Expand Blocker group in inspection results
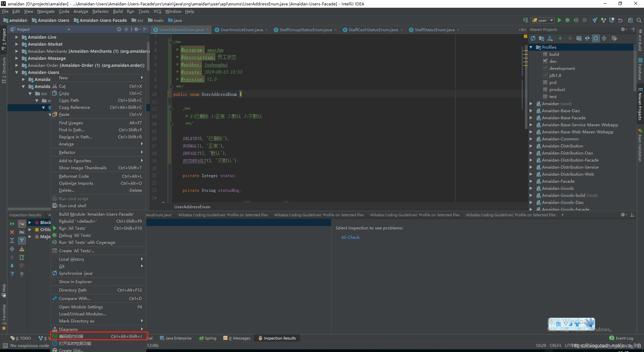The width and height of the screenshot is (644, 352). point(30,222)
